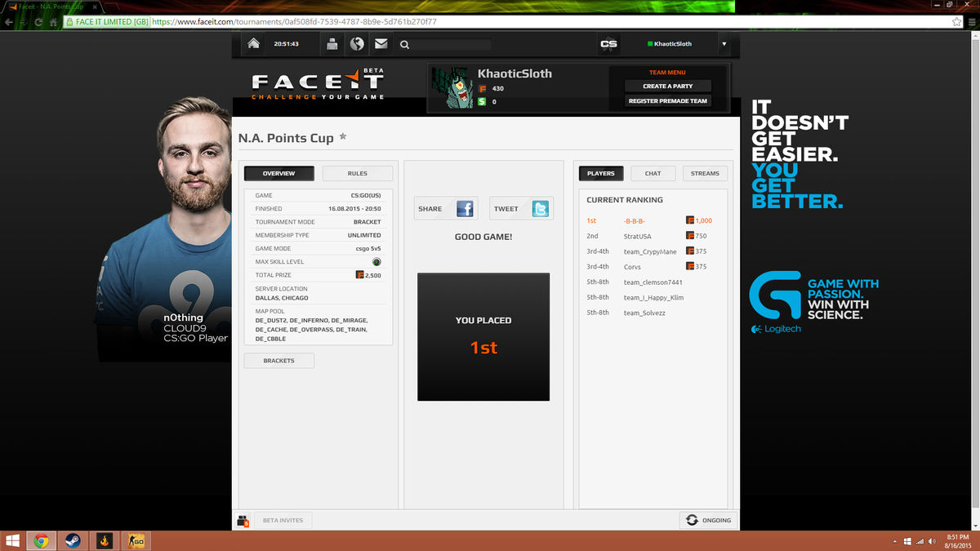Switch to the Overview tab
This screenshot has height=551, width=980.
pyautogui.click(x=279, y=173)
